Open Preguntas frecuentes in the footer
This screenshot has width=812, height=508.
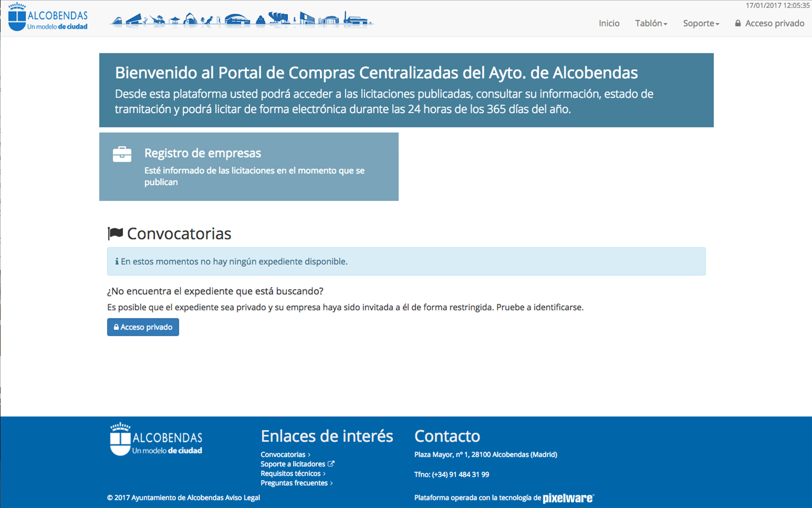click(294, 483)
